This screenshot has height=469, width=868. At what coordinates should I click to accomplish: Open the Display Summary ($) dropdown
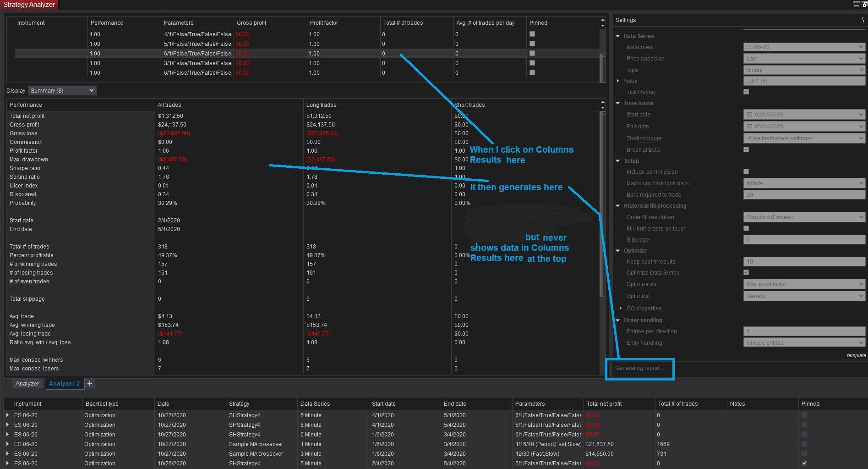pyautogui.click(x=62, y=90)
